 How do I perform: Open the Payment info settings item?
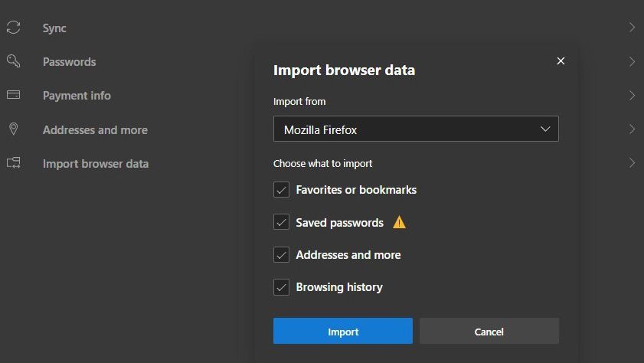[x=77, y=96]
